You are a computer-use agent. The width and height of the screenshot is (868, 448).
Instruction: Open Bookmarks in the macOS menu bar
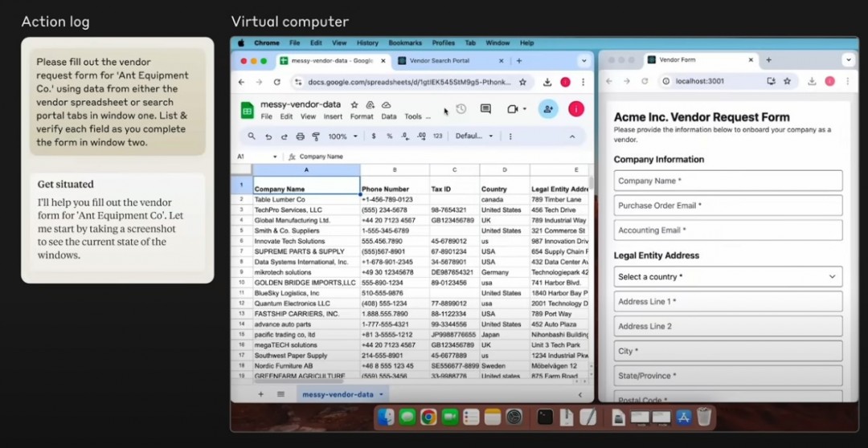(405, 43)
